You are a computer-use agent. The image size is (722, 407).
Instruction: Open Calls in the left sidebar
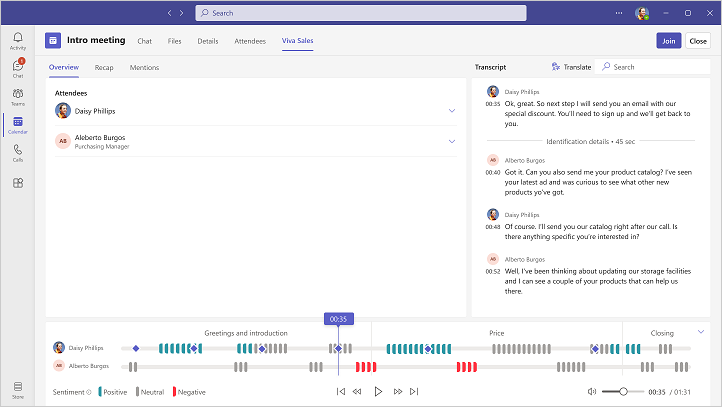(x=18, y=152)
